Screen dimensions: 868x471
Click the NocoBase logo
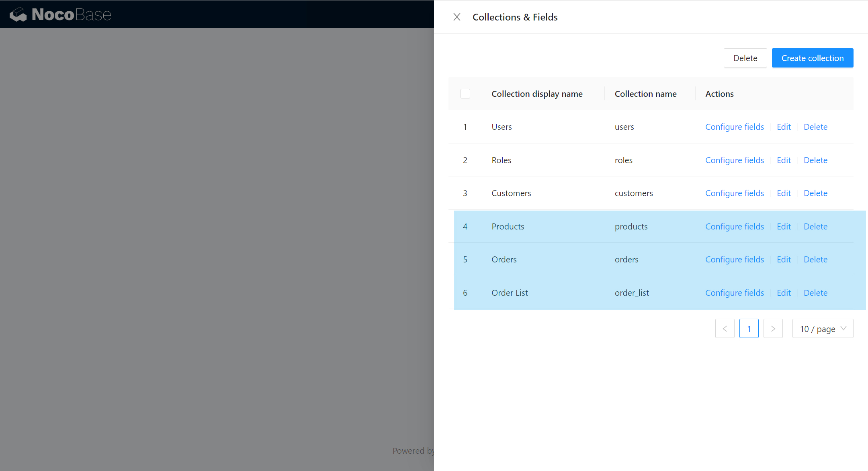(61, 14)
